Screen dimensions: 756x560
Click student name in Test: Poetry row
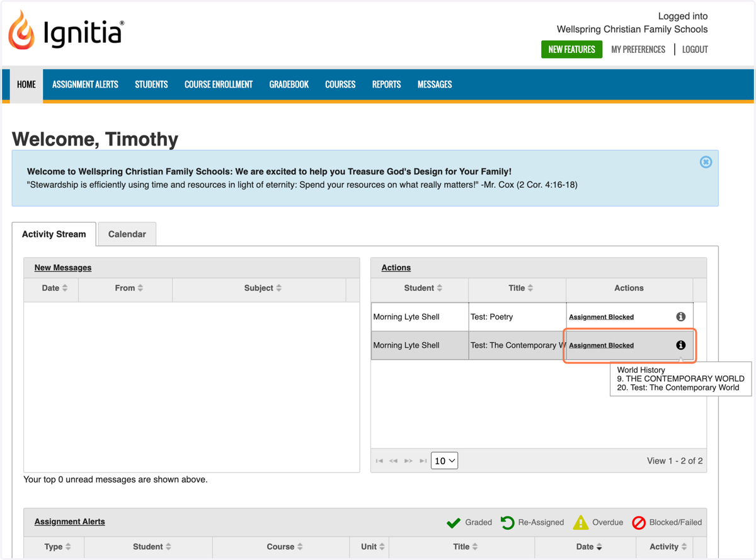[x=406, y=317]
